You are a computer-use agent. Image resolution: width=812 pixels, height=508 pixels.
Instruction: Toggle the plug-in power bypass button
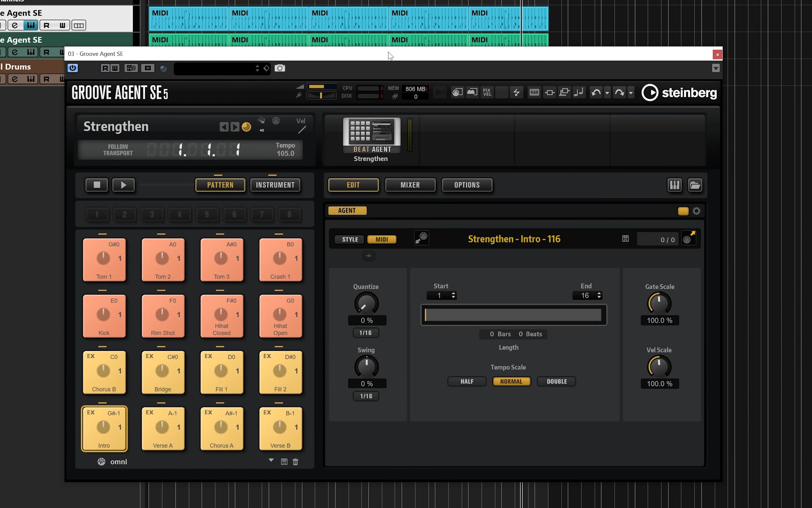[x=73, y=68]
